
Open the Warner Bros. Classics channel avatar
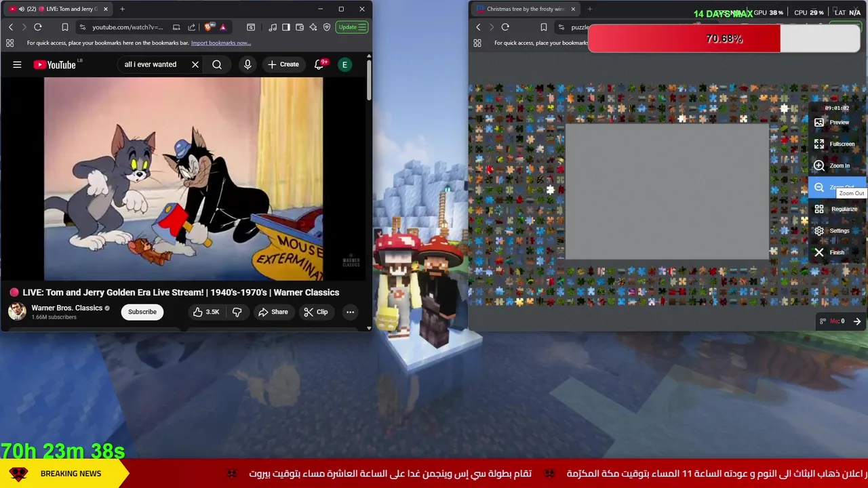[17, 311]
